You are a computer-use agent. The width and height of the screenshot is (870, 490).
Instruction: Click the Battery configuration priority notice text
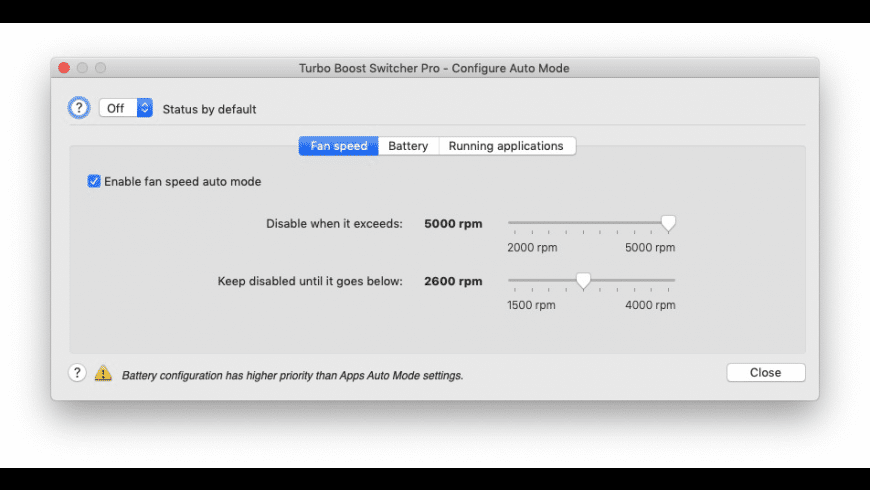(x=292, y=376)
